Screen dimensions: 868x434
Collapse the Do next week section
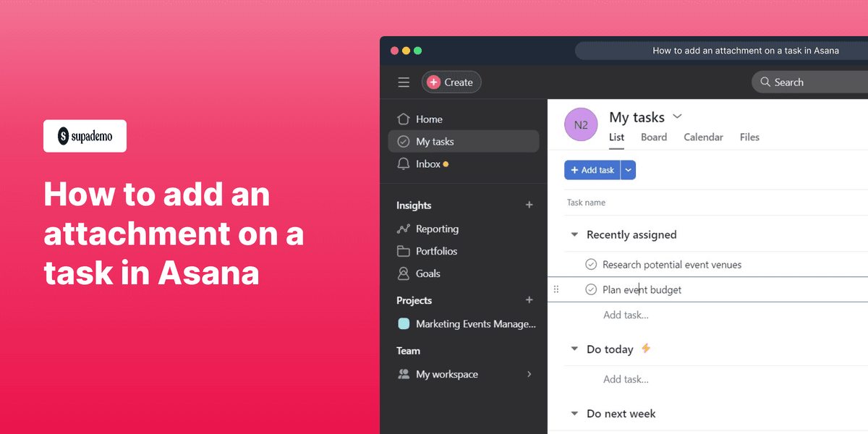click(x=574, y=413)
